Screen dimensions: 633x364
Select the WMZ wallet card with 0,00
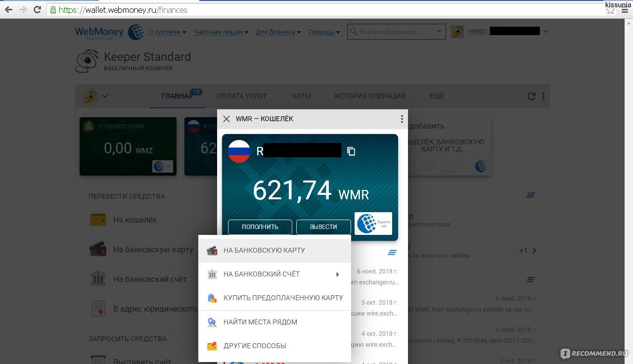coord(128,146)
